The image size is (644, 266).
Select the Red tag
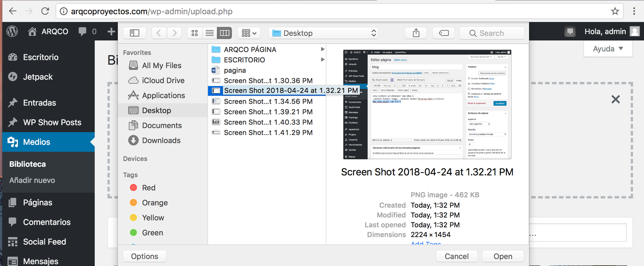pyautogui.click(x=149, y=188)
